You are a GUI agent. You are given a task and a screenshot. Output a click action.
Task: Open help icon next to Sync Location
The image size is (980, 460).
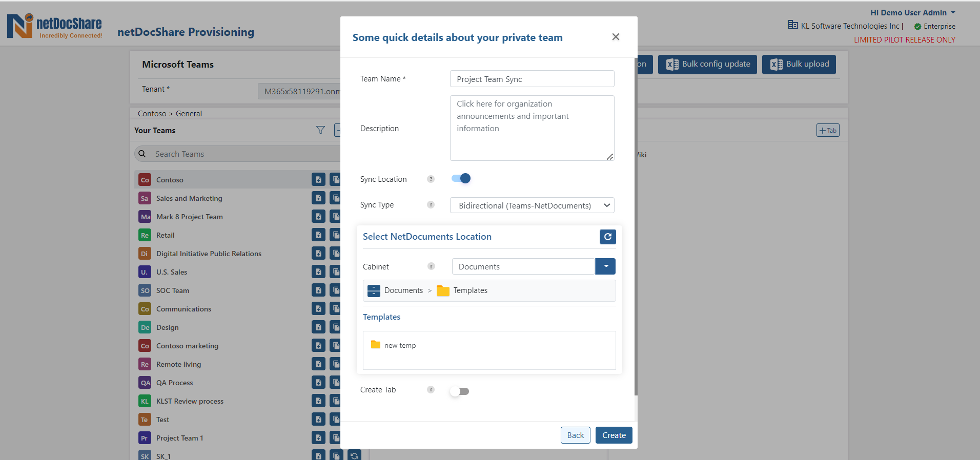point(431,179)
